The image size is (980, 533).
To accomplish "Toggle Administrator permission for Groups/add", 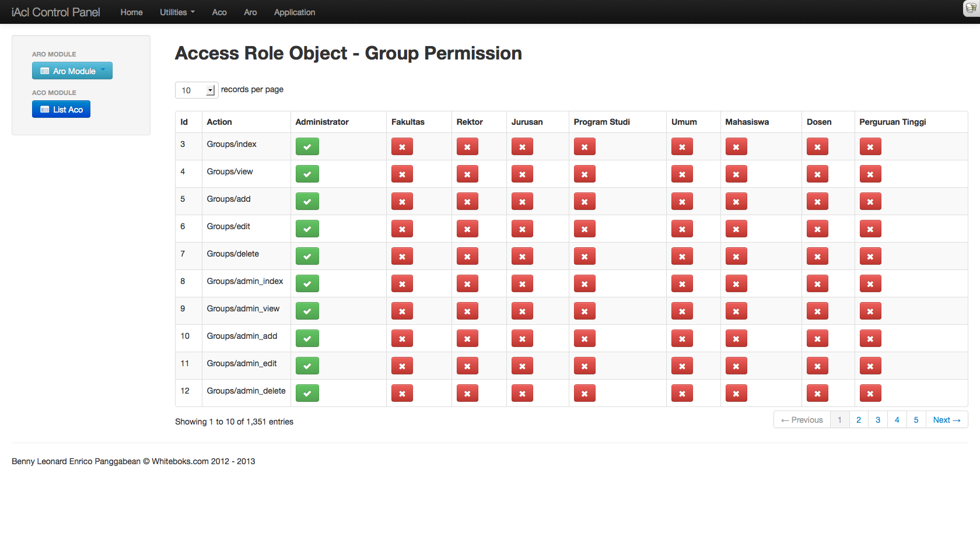I will [307, 201].
